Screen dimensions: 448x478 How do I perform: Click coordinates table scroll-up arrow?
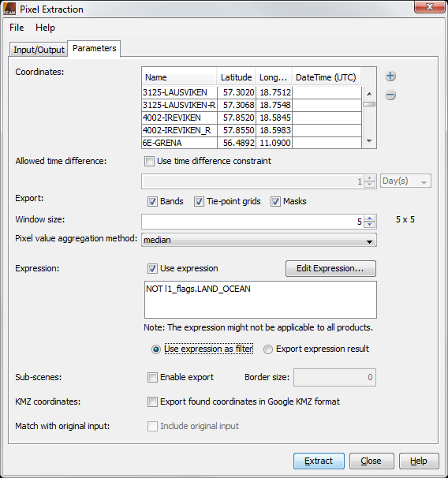(x=369, y=94)
